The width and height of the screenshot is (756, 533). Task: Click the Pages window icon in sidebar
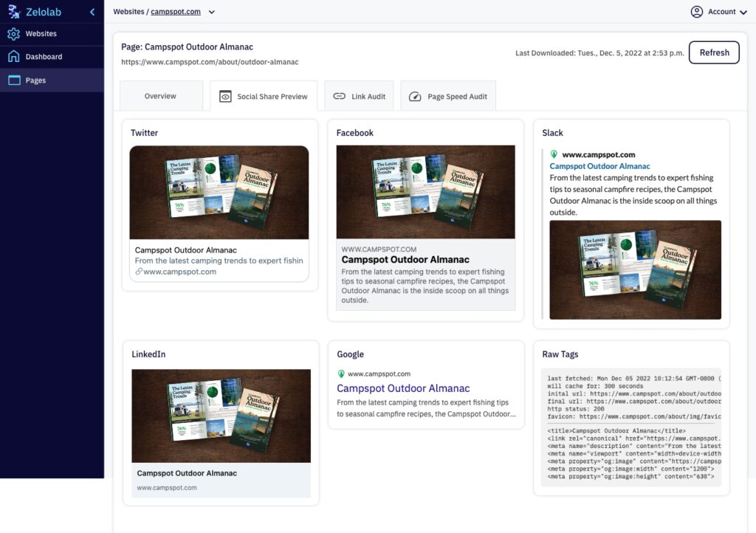[x=14, y=80]
